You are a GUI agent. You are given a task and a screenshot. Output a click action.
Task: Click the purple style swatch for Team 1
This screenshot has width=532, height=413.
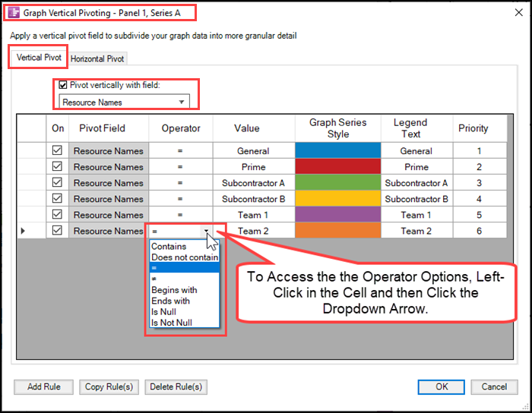pos(338,214)
